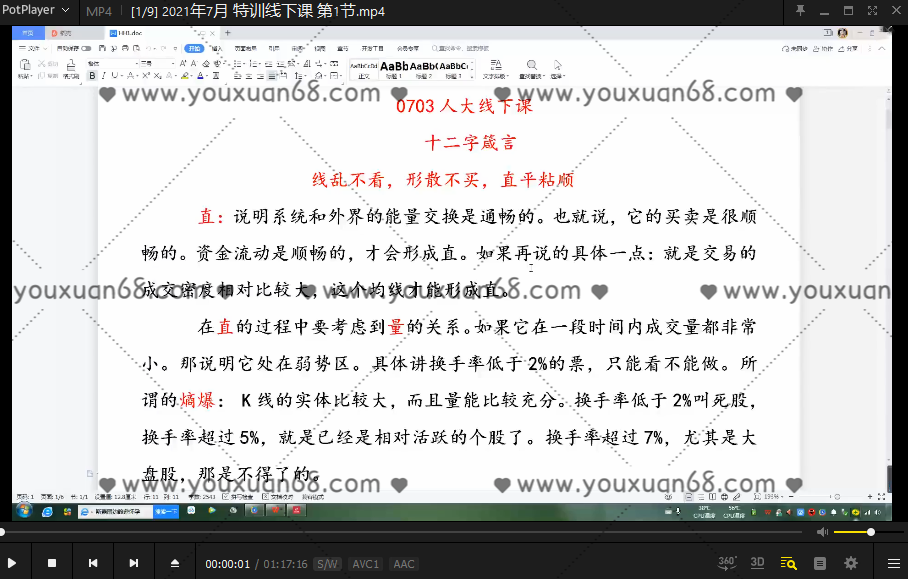The height and width of the screenshot is (579, 908).
Task: Open the playlist panel icon
Action: click(x=820, y=562)
